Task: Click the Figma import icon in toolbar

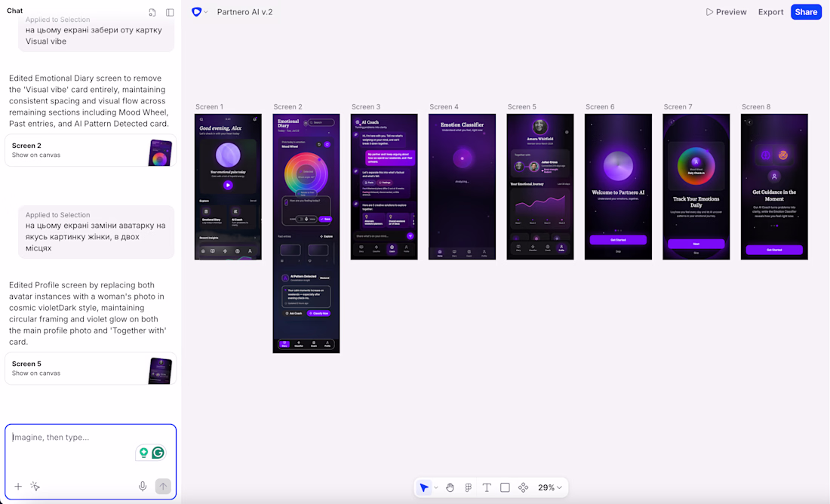Action: click(x=469, y=487)
